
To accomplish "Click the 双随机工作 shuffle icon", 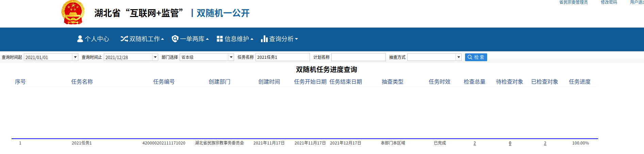I will click(x=124, y=39).
